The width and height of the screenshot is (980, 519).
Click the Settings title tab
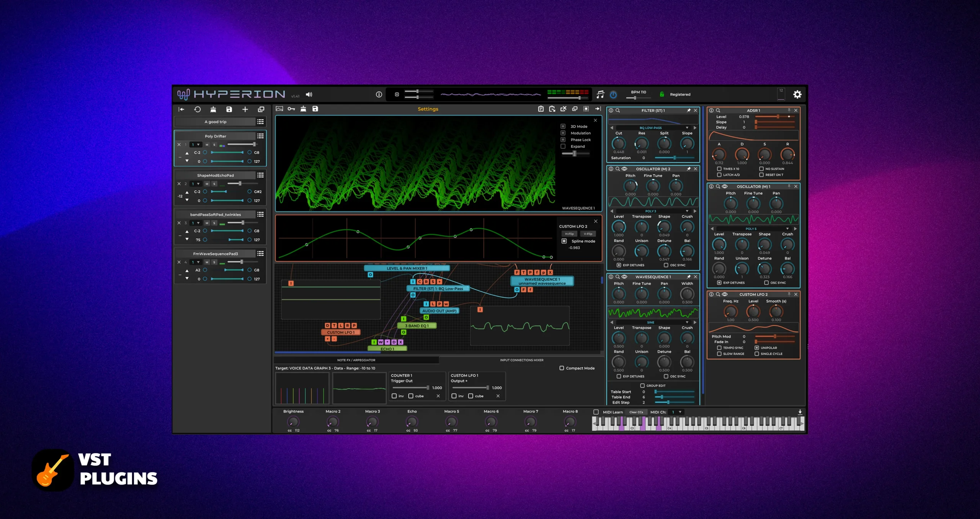[428, 109]
